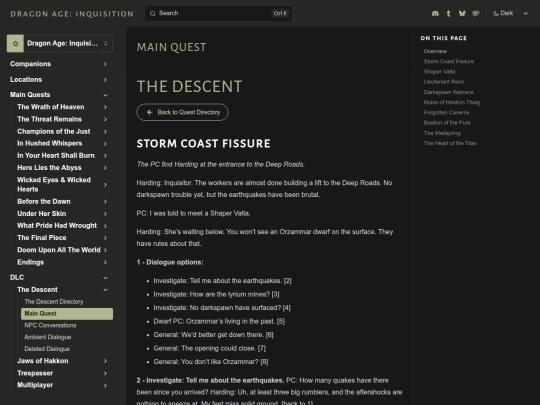Open What Pride Had Wrought entry

click(57, 226)
